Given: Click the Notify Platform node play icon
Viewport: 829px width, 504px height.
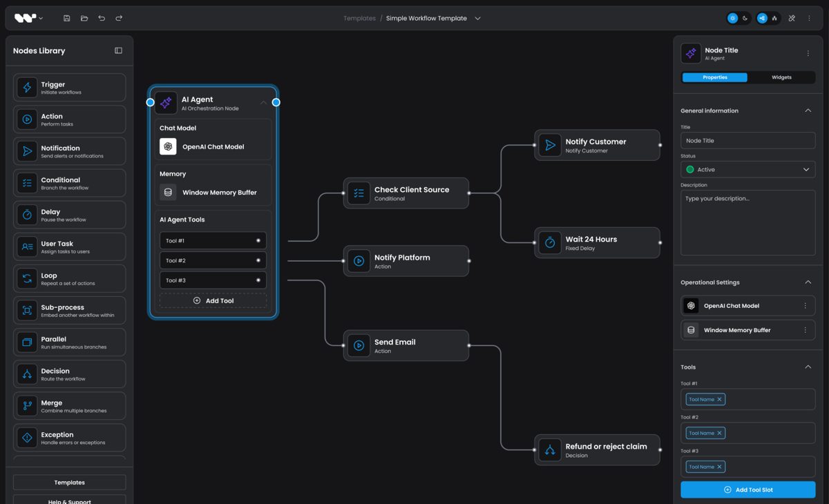Looking at the screenshot, I should [359, 261].
